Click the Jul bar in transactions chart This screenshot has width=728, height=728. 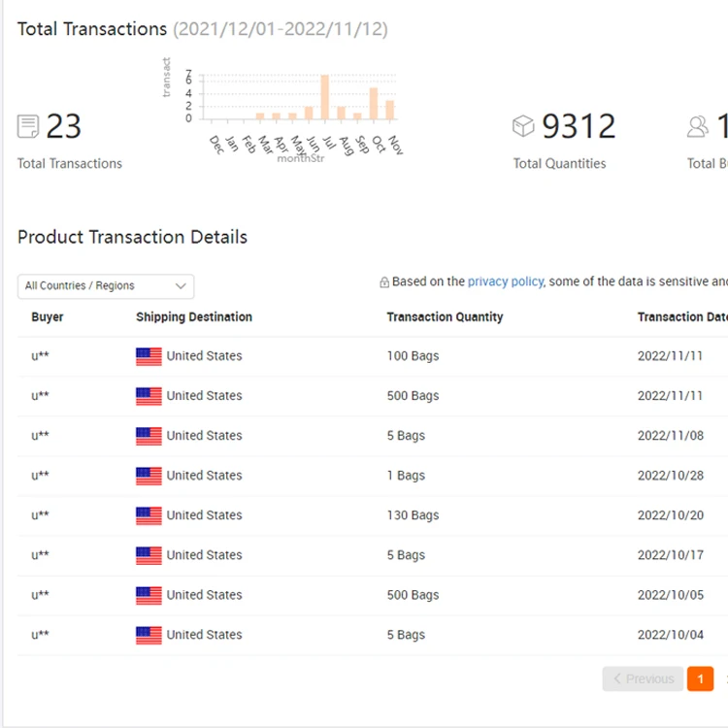(x=325, y=98)
